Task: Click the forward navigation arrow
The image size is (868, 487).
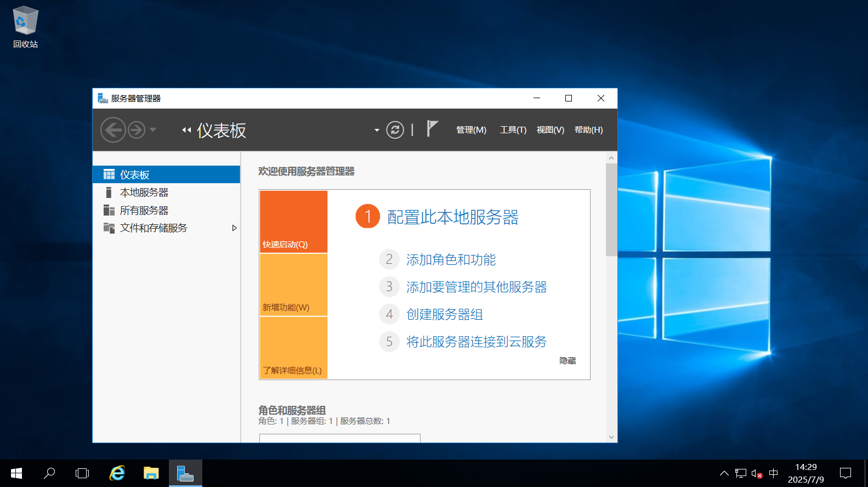Action: point(137,130)
